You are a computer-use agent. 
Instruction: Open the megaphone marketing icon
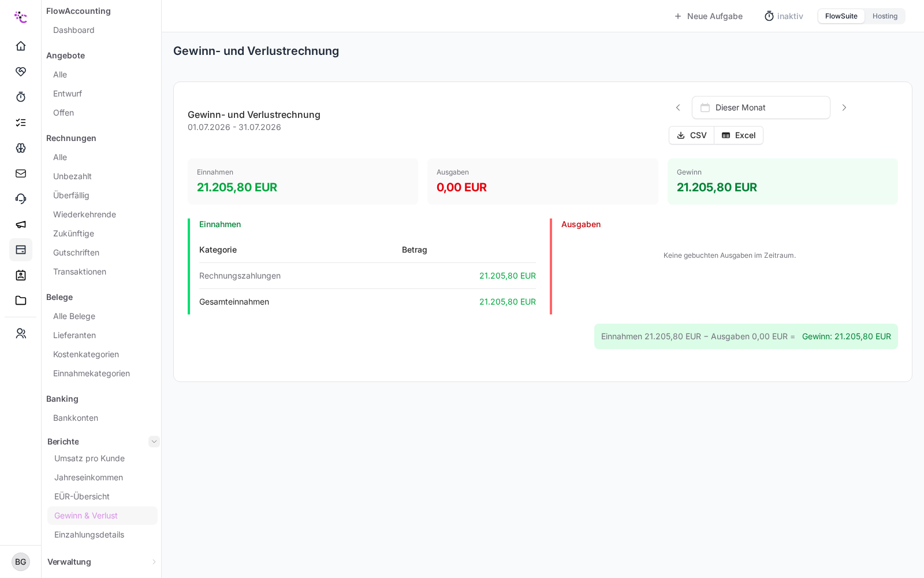click(21, 224)
